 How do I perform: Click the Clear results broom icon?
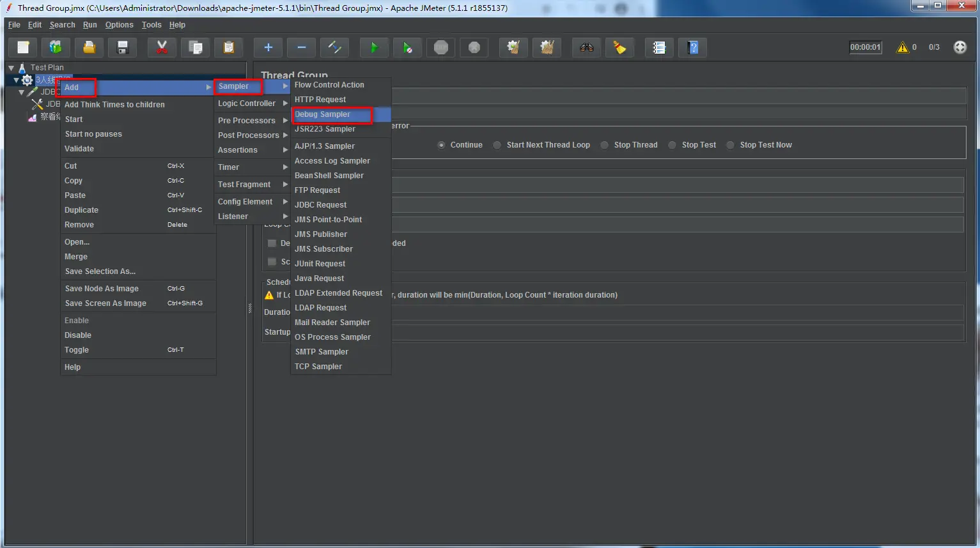(513, 47)
